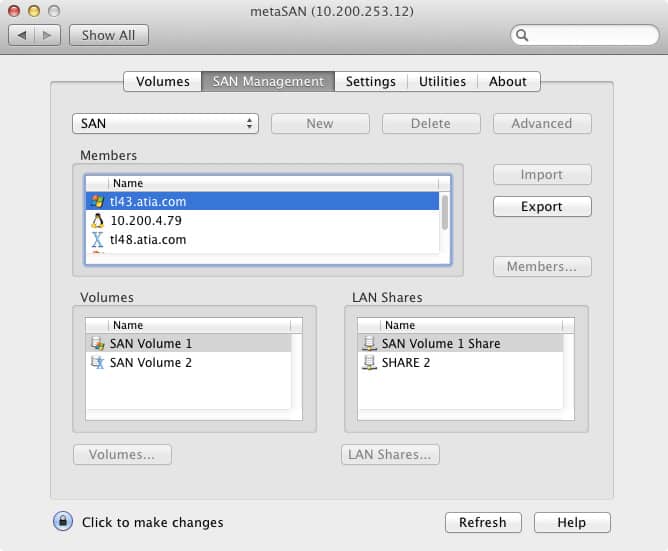
Task: Select member tl43.atia.com
Action: pyautogui.click(x=262, y=202)
